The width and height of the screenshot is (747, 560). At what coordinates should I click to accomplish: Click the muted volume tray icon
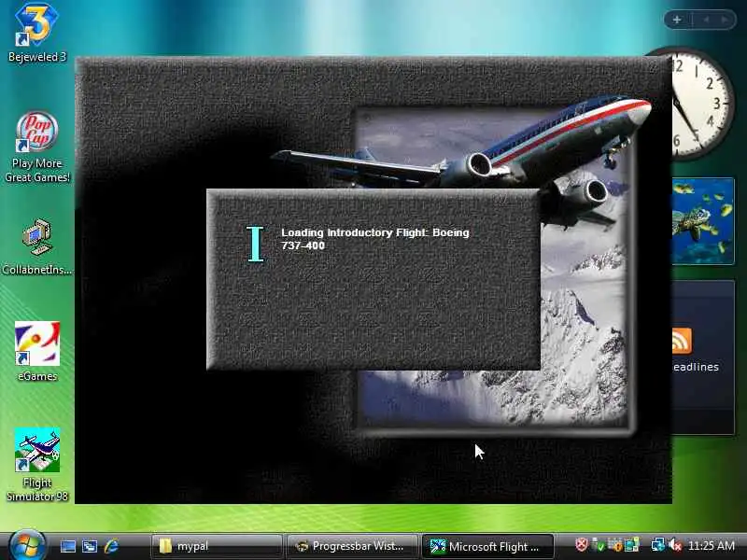tap(675, 544)
